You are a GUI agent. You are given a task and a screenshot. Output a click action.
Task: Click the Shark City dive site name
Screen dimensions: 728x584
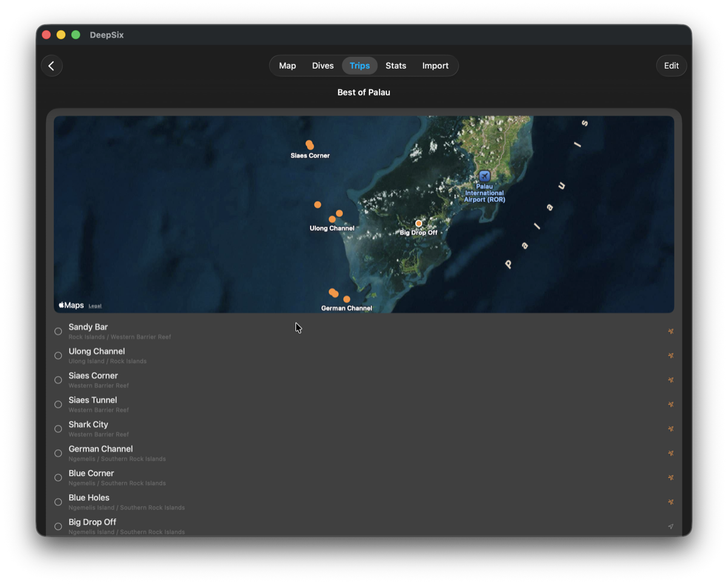point(88,425)
